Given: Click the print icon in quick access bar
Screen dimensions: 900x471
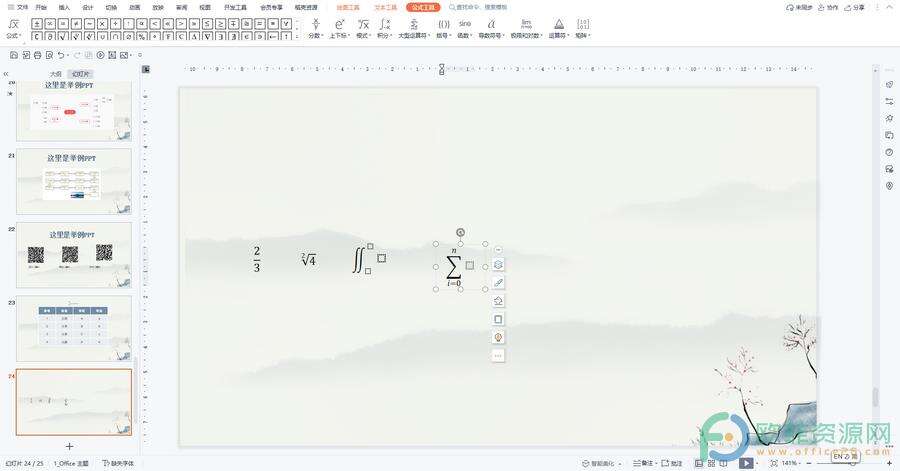Looking at the screenshot, I should (37, 55).
